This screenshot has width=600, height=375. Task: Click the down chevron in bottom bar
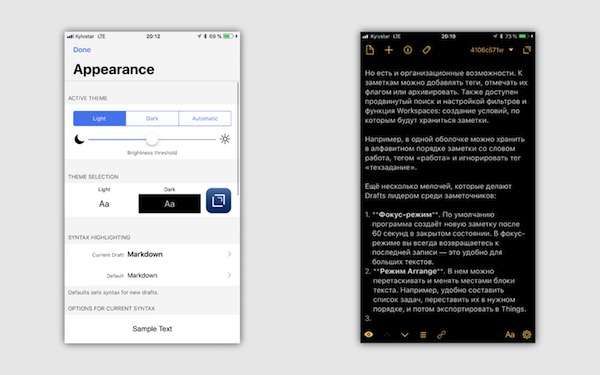[x=405, y=335]
